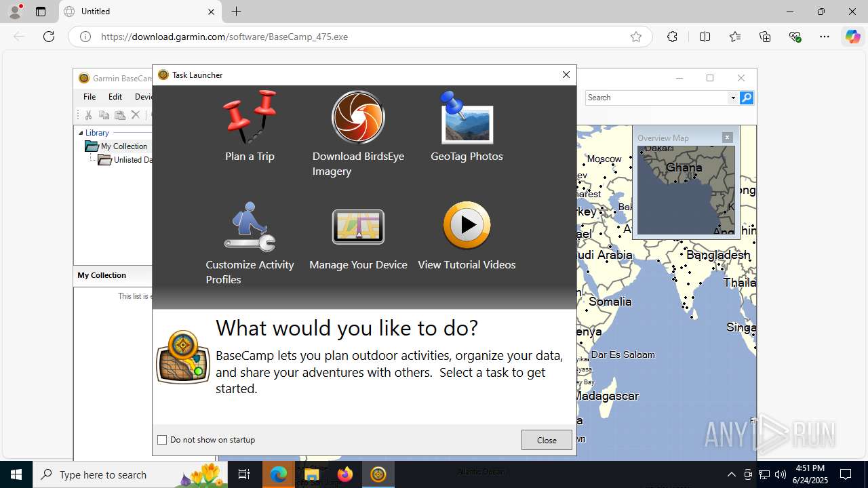Play the View Tutorial Videos task
868x488 pixels.
[x=467, y=235]
